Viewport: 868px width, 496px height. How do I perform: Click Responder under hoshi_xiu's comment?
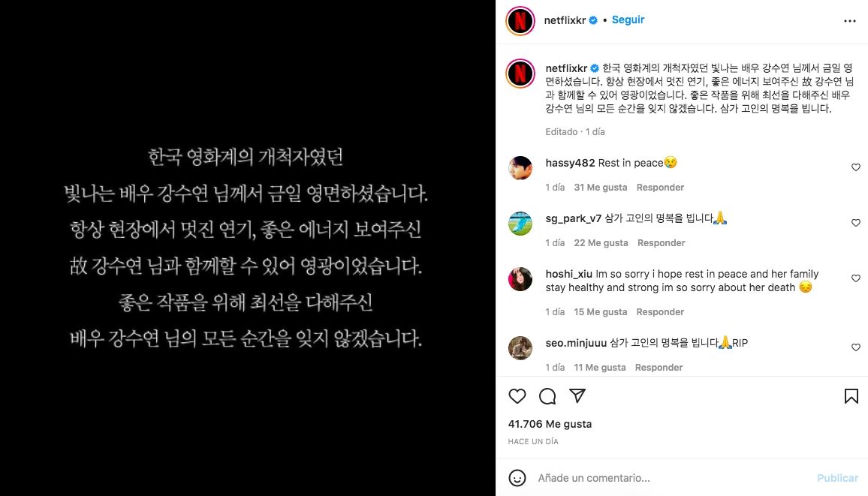point(660,312)
